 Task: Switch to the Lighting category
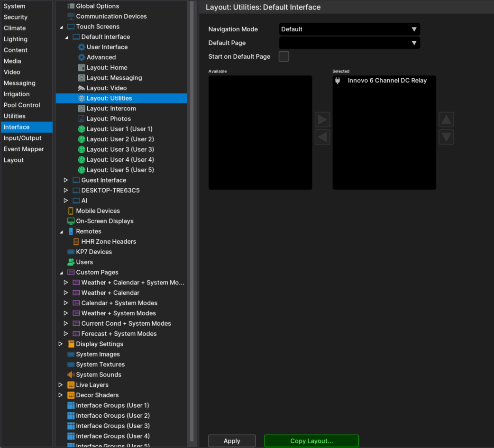click(x=16, y=39)
